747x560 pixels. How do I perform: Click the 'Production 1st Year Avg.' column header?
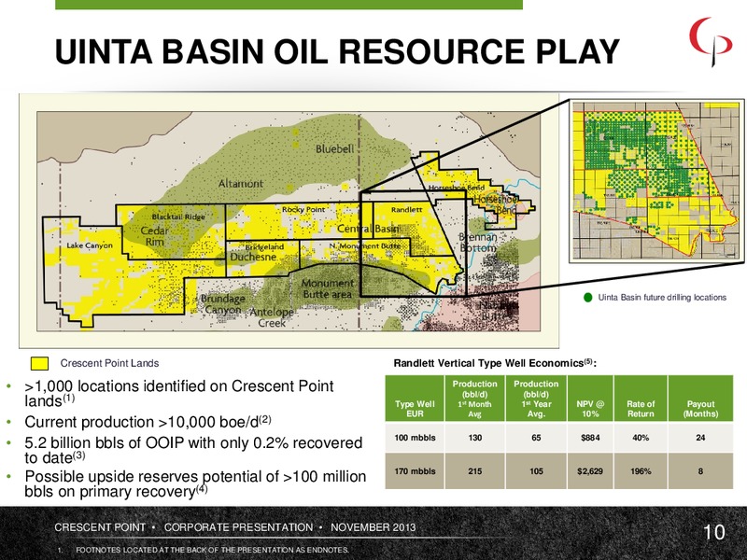point(536,399)
